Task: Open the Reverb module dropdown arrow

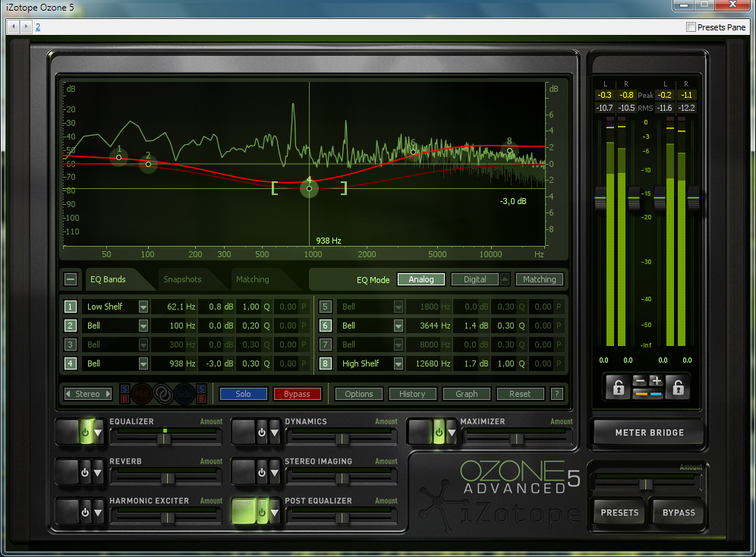Action: 98,473
